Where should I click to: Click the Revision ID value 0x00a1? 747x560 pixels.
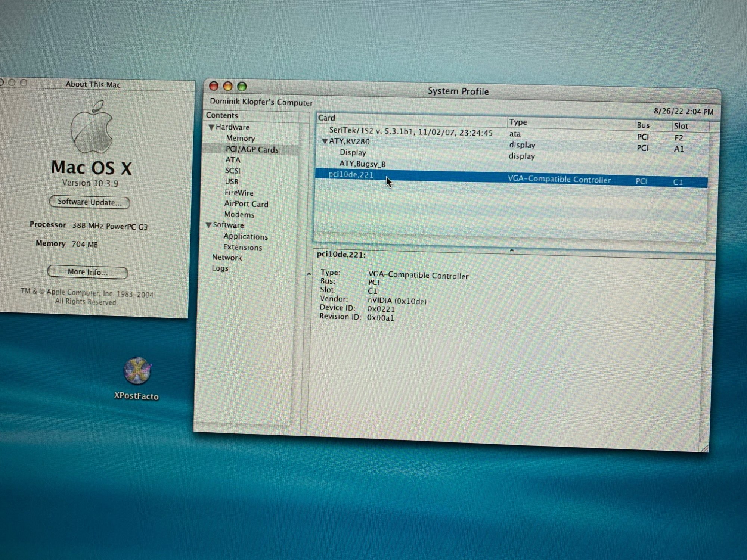[x=380, y=318]
